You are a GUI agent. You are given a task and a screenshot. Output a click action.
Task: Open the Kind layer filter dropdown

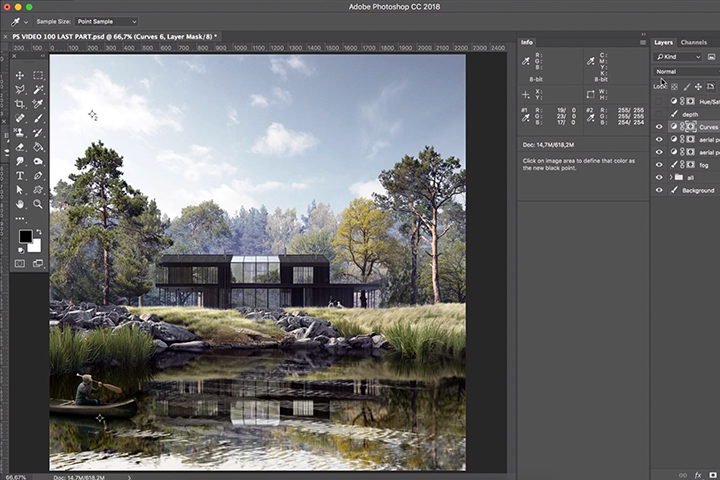click(678, 57)
